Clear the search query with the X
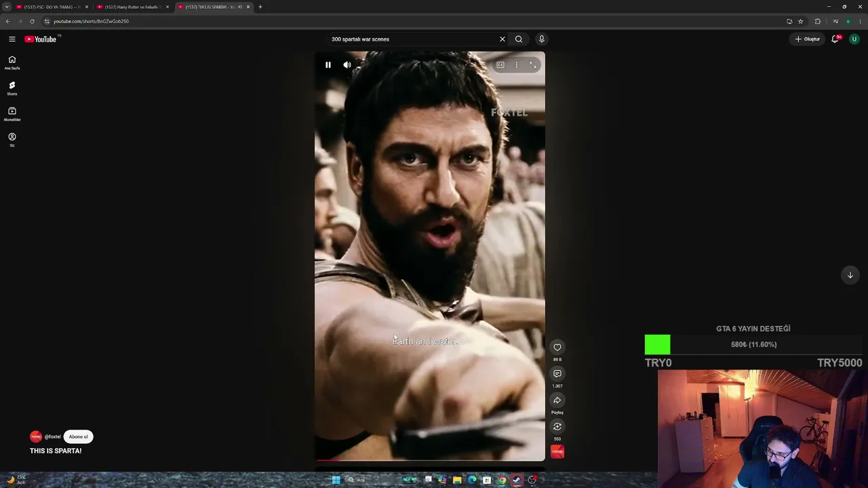This screenshot has width=868, height=488. [502, 39]
